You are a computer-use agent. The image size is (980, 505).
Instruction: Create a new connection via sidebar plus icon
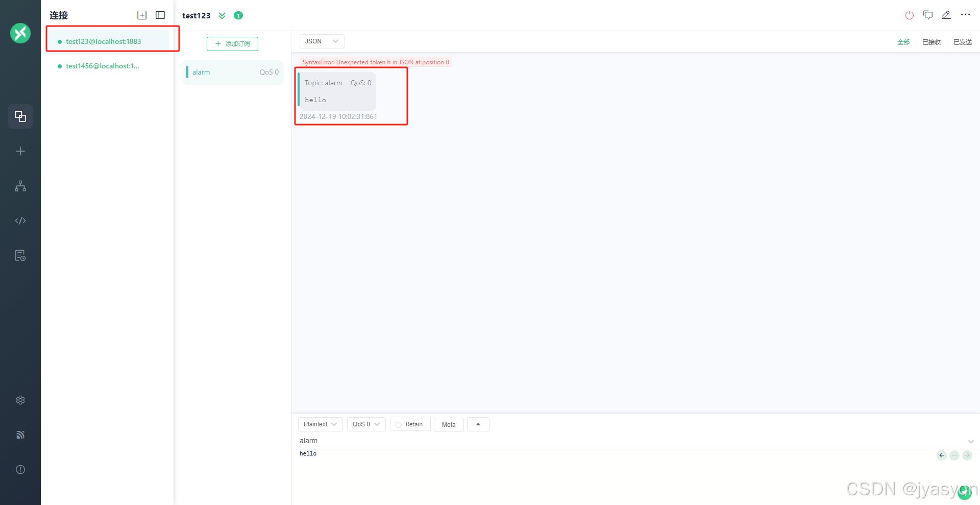(x=20, y=151)
